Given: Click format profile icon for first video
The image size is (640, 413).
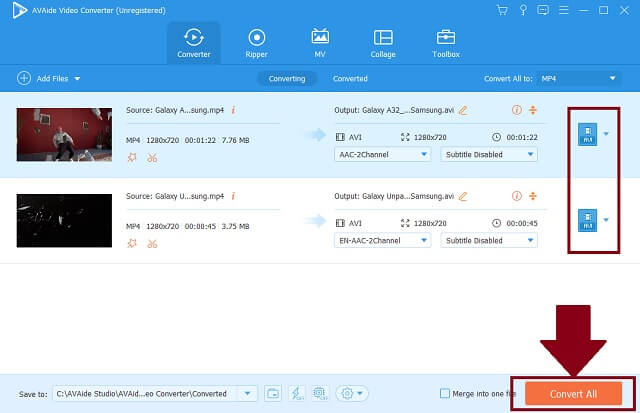Looking at the screenshot, I should pyautogui.click(x=587, y=134).
